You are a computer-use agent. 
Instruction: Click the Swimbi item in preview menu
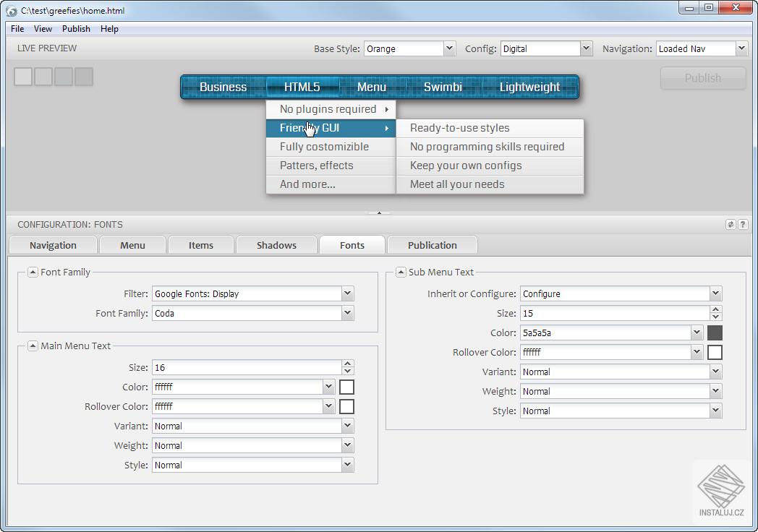click(x=443, y=87)
